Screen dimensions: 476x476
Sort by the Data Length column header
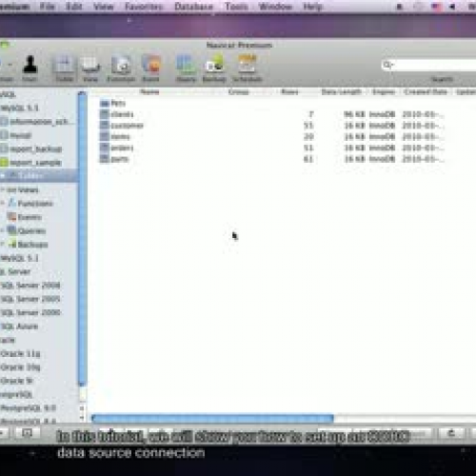pos(342,92)
